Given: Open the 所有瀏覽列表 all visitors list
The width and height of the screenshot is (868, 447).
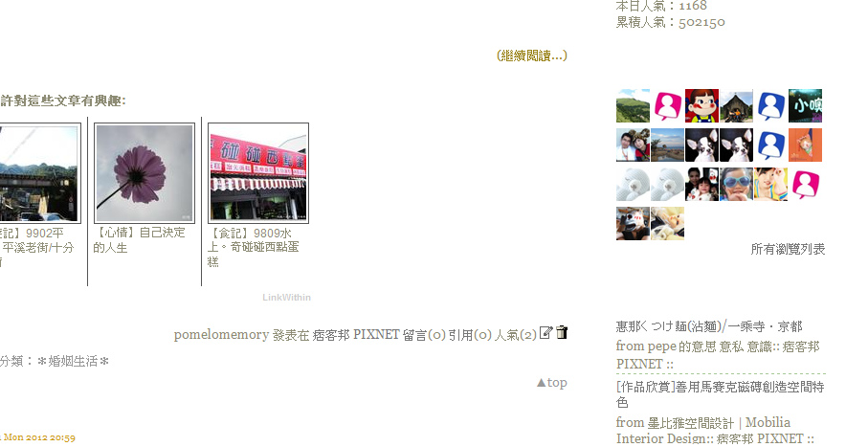Looking at the screenshot, I should [788, 249].
